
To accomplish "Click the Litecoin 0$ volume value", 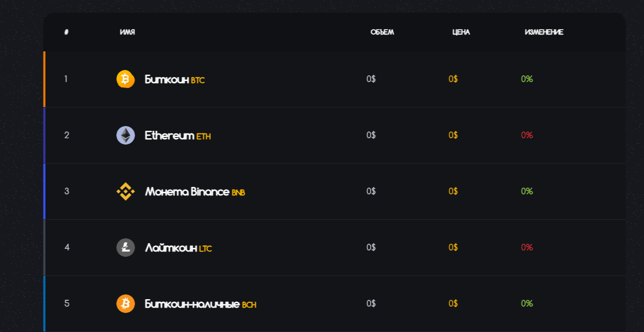I will pyautogui.click(x=371, y=247).
